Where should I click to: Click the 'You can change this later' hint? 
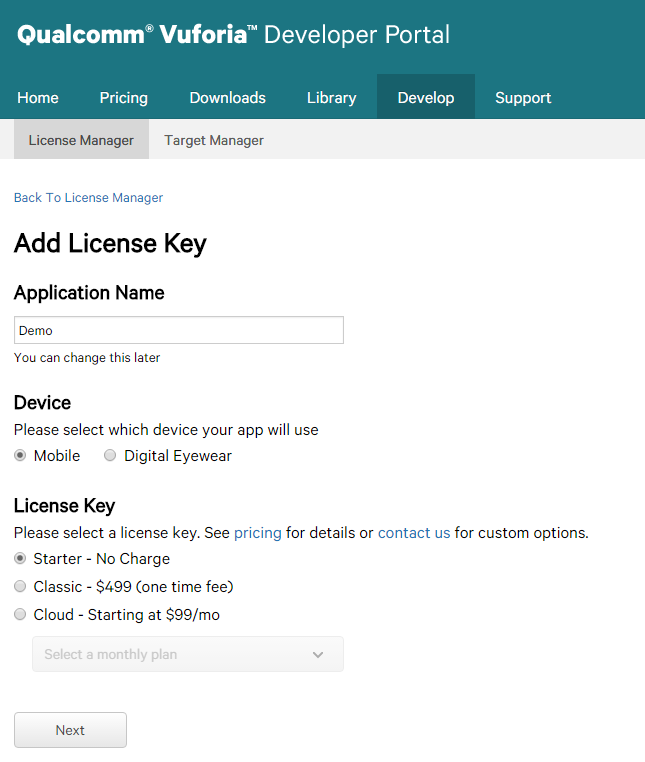[87, 358]
